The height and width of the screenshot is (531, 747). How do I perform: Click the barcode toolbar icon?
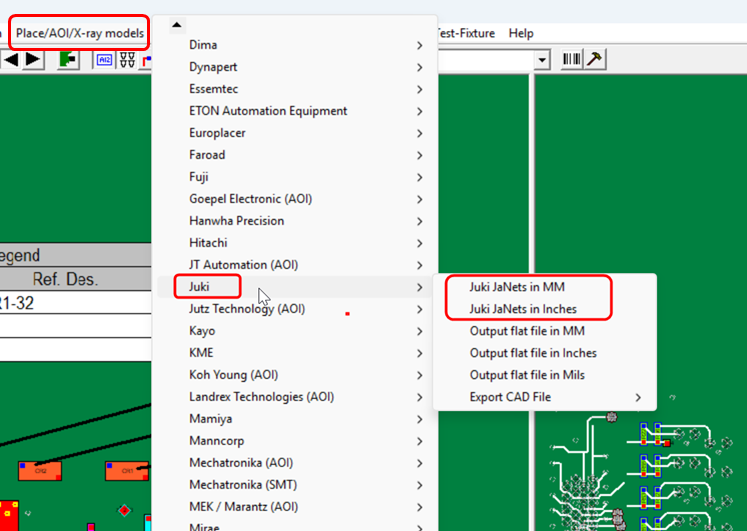click(x=571, y=60)
